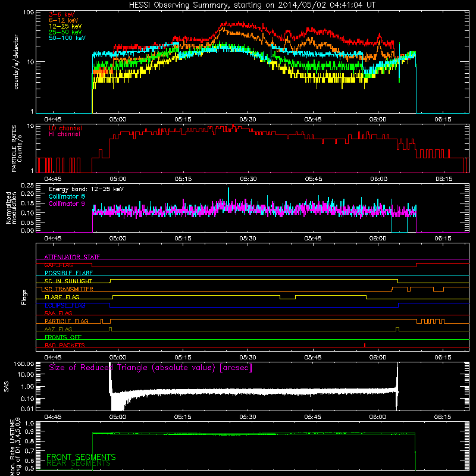
Task: Click the FLARE_FLAG label
Action: tap(62, 297)
